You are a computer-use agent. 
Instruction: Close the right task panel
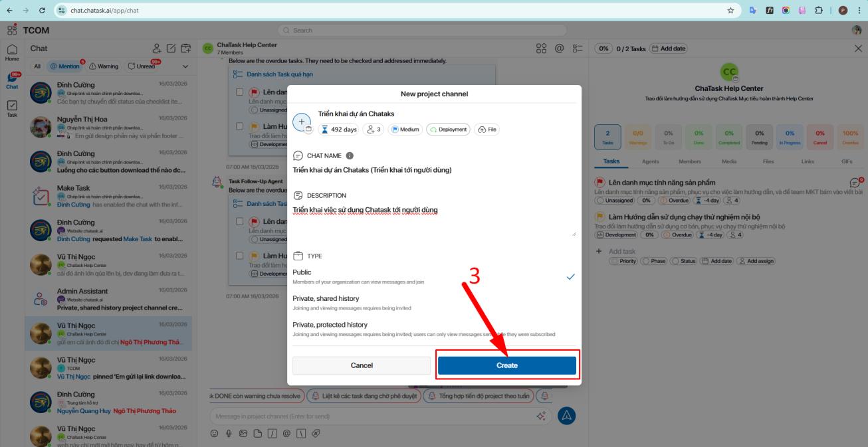tap(857, 48)
